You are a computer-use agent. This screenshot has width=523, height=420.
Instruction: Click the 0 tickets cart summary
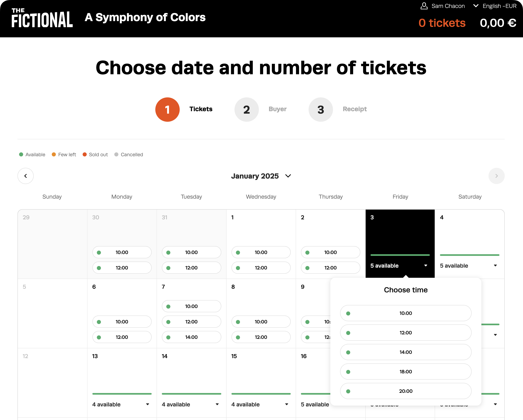point(442,23)
